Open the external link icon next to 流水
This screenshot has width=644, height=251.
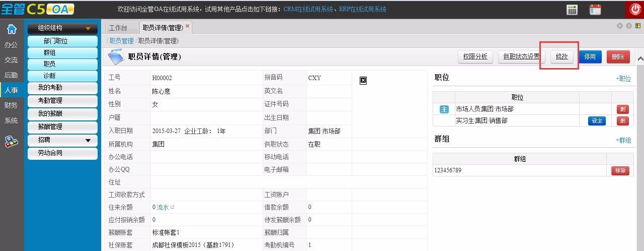(173, 207)
